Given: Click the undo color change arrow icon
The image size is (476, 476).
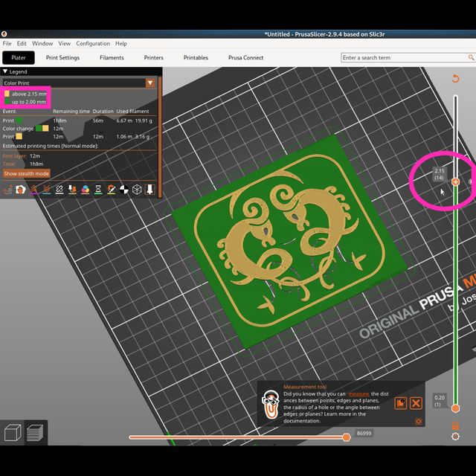Looking at the screenshot, I should [455, 79].
